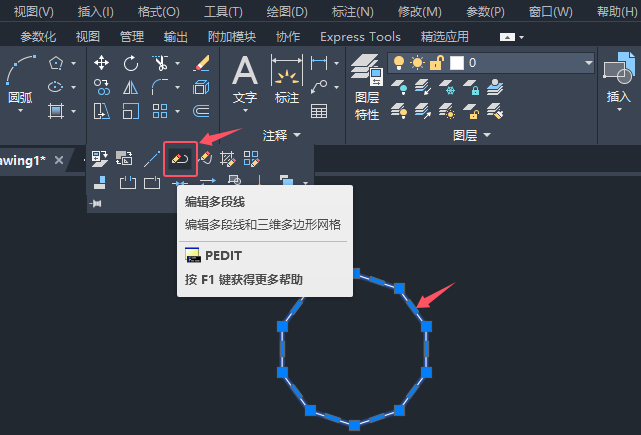Click the Multileader icon
Image resolution: width=641 pixels, height=435 pixels.
(319, 87)
